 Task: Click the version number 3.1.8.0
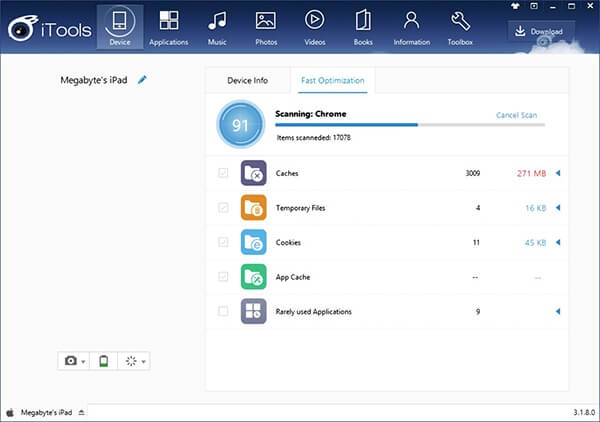tap(584, 412)
